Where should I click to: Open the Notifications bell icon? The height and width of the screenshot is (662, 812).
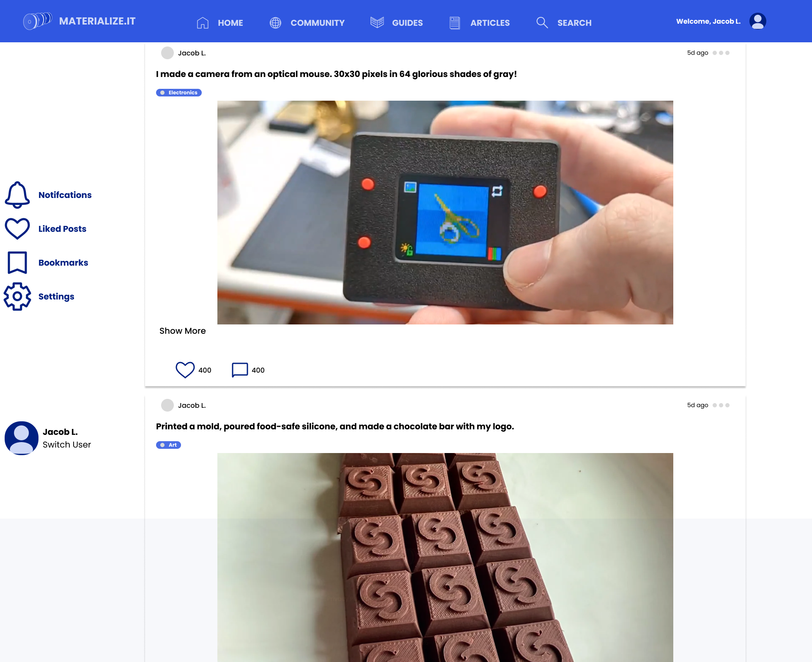click(x=17, y=195)
